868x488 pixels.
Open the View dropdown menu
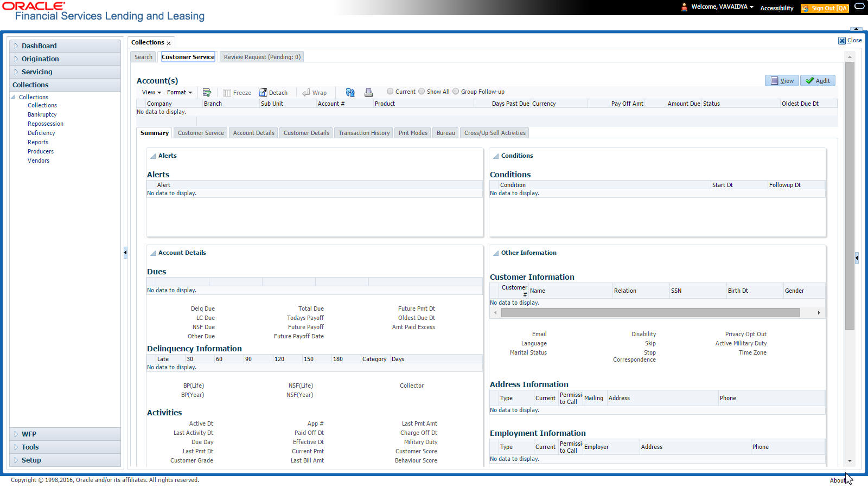[x=151, y=93]
